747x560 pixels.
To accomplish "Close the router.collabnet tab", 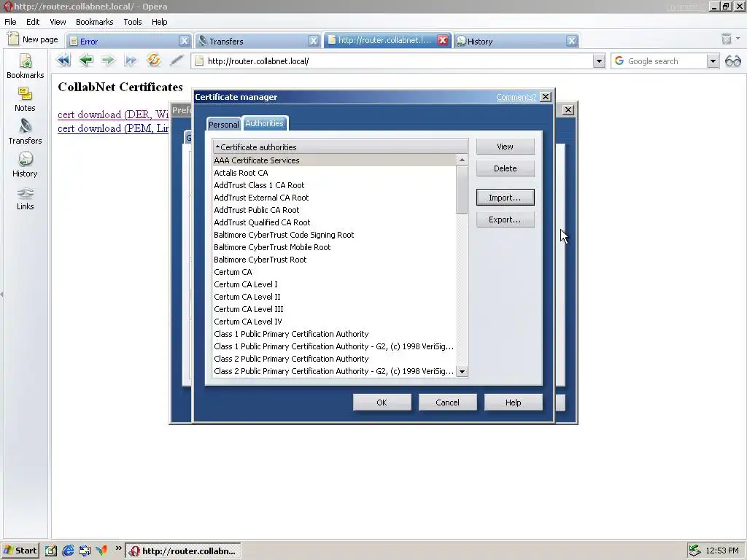I will (443, 40).
